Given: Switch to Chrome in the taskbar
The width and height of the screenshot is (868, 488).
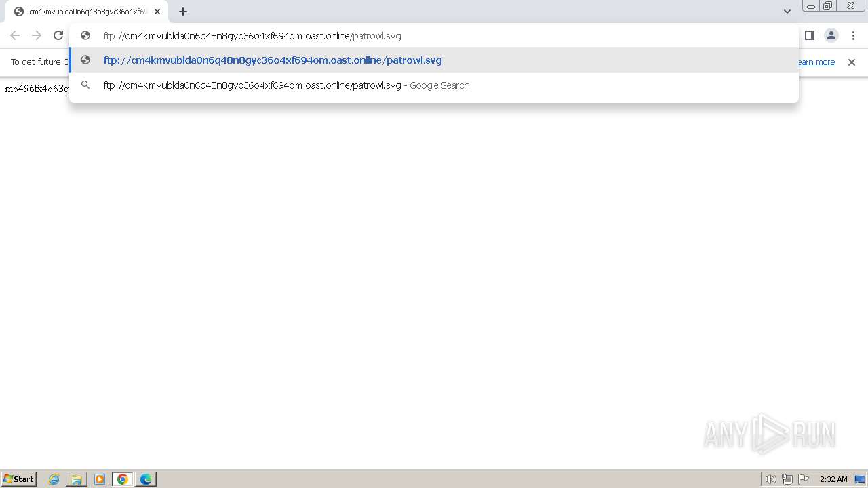Looking at the screenshot, I should (123, 479).
